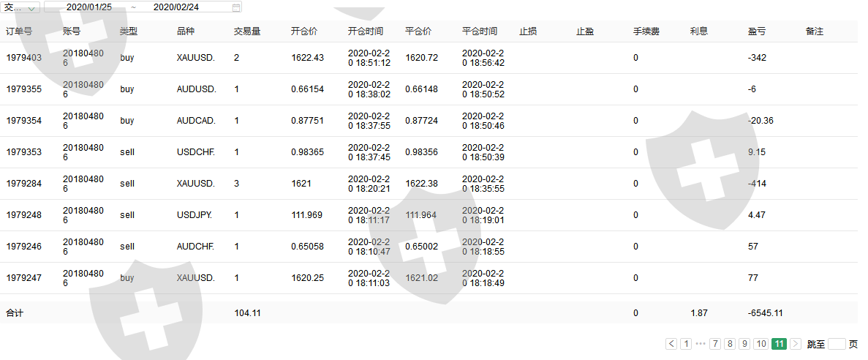Select order row 1979284
Viewport: 868px width, 360px height.
pos(24,184)
